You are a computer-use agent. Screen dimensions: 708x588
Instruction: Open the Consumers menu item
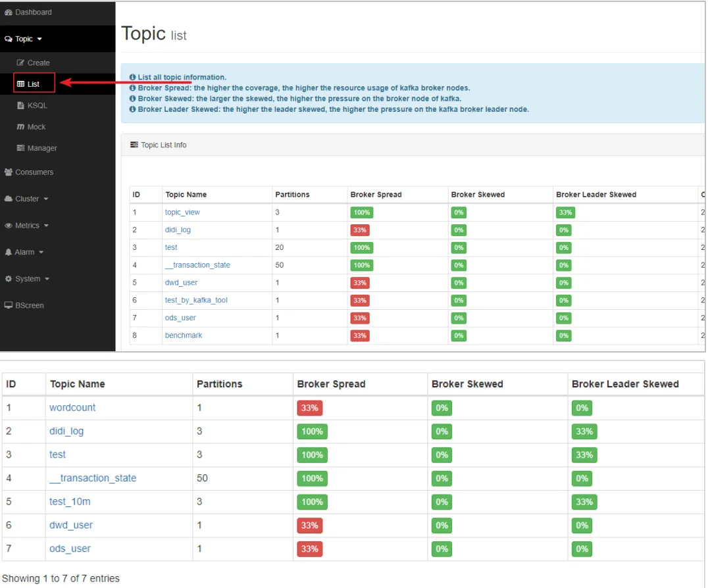coord(29,172)
